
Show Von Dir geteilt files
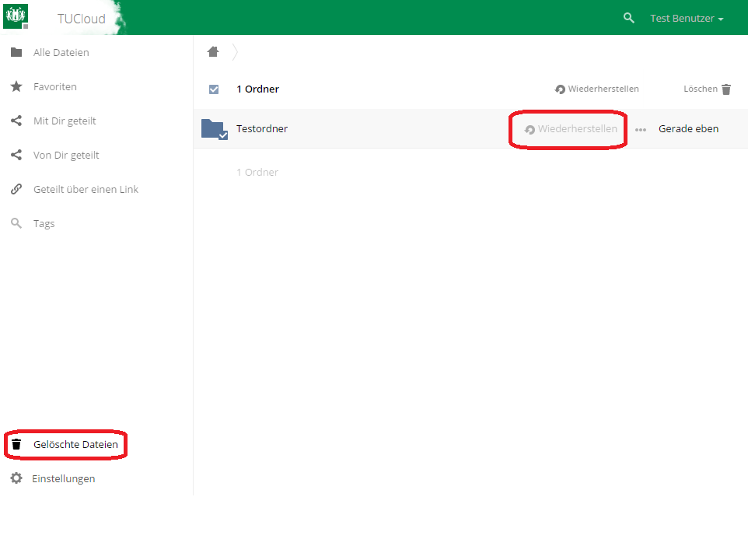[66, 156]
